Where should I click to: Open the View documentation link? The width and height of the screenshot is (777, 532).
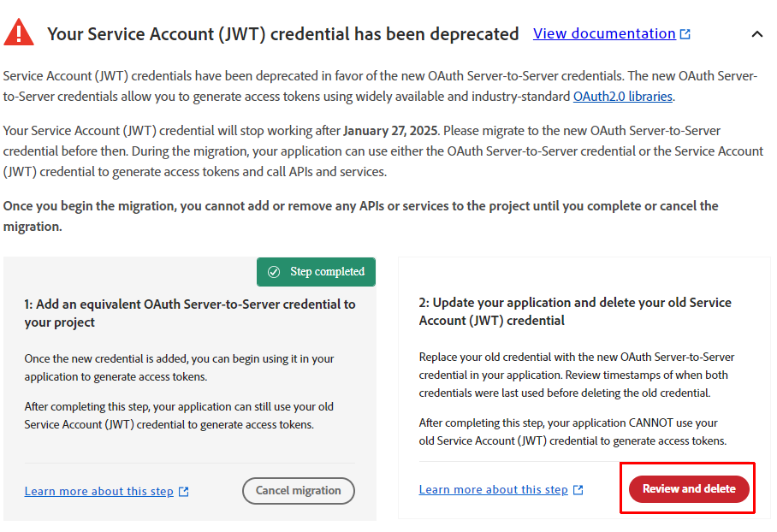(604, 34)
